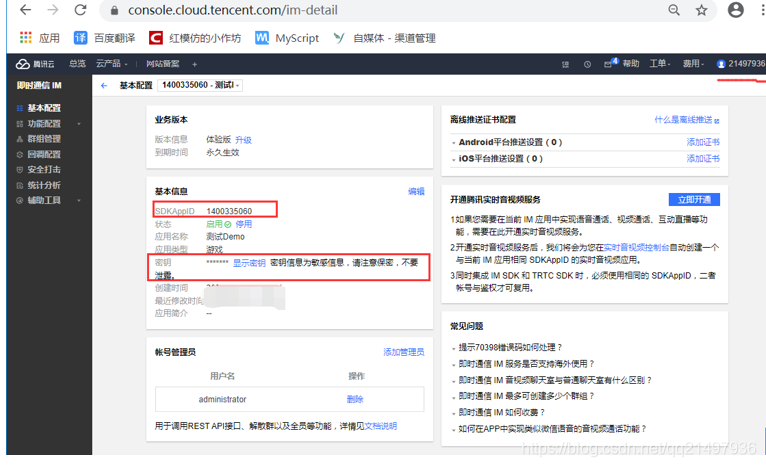Click the browser forward arrow
This screenshot has height=467, width=766.
pos(53,10)
